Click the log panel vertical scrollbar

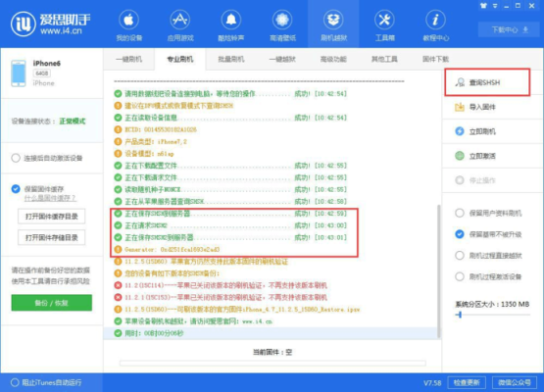click(x=439, y=270)
